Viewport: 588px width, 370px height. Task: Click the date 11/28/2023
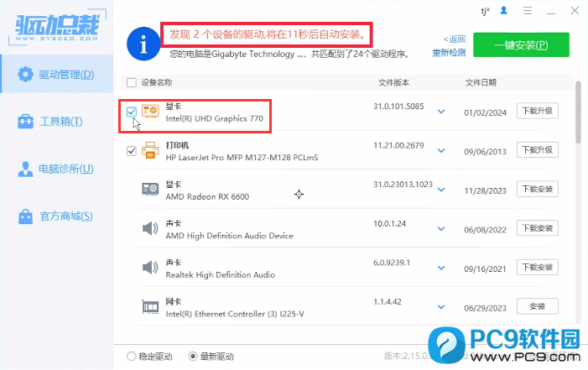486,190
